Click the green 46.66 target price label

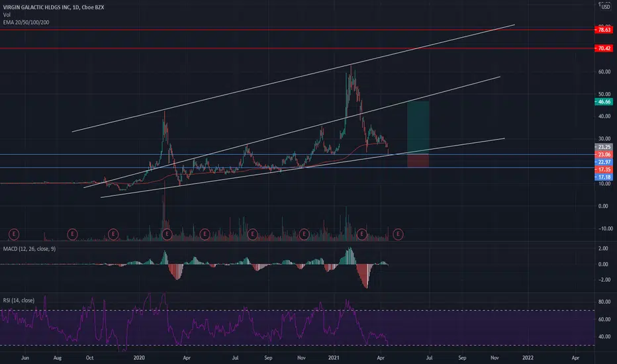coord(604,101)
